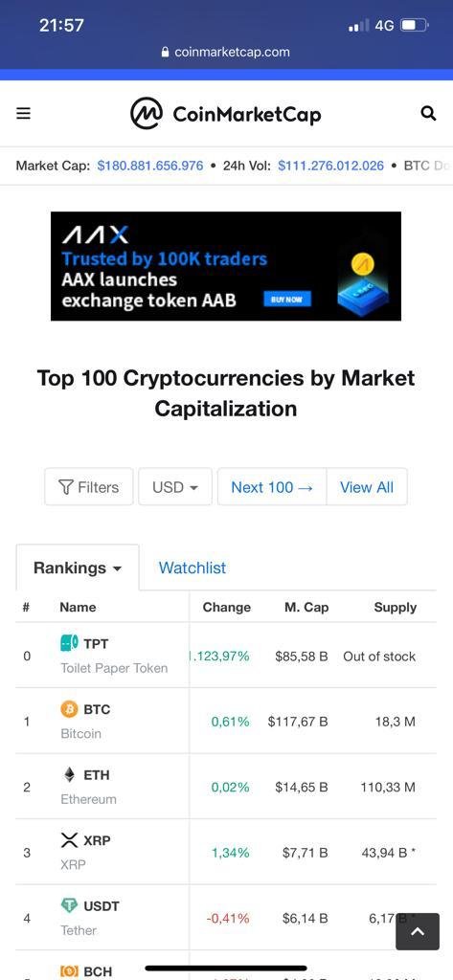This screenshot has height=980, width=453.
Task: Open the Filters button
Action: point(89,487)
